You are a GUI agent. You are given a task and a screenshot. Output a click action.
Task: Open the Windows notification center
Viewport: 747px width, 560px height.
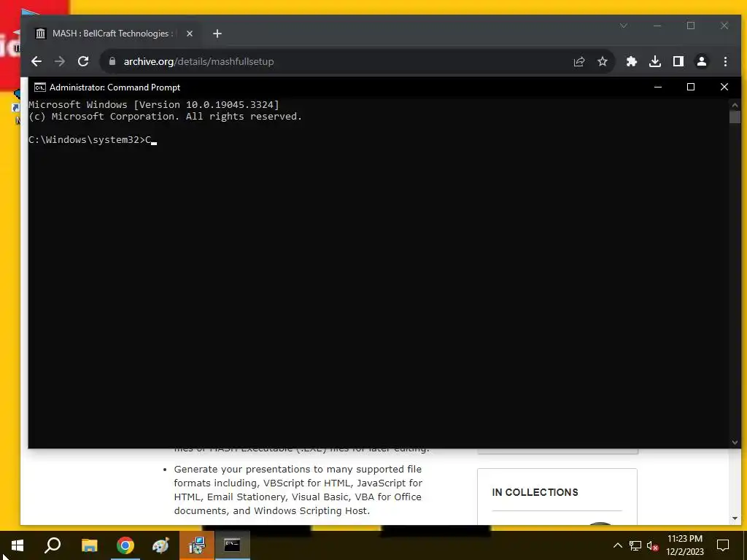point(723,545)
